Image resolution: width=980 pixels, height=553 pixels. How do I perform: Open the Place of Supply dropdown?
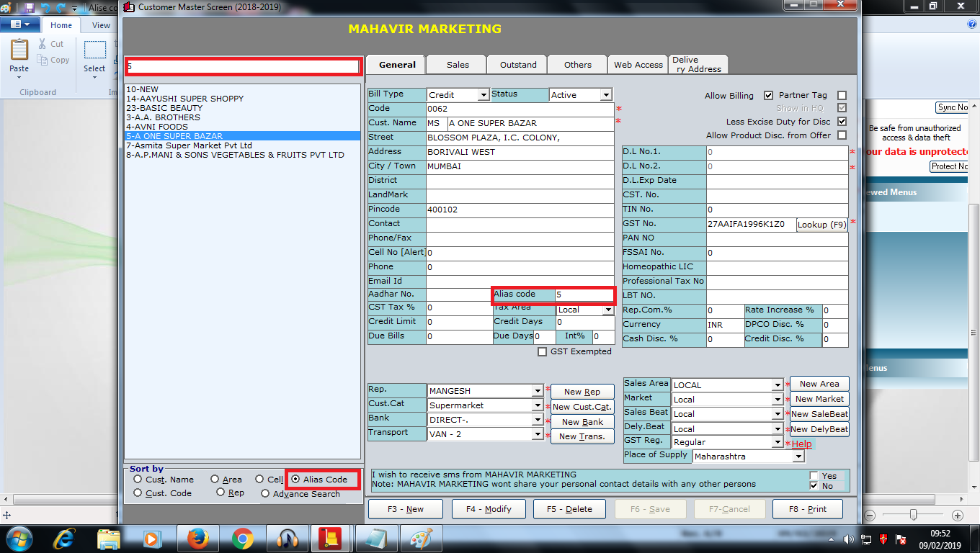797,457
